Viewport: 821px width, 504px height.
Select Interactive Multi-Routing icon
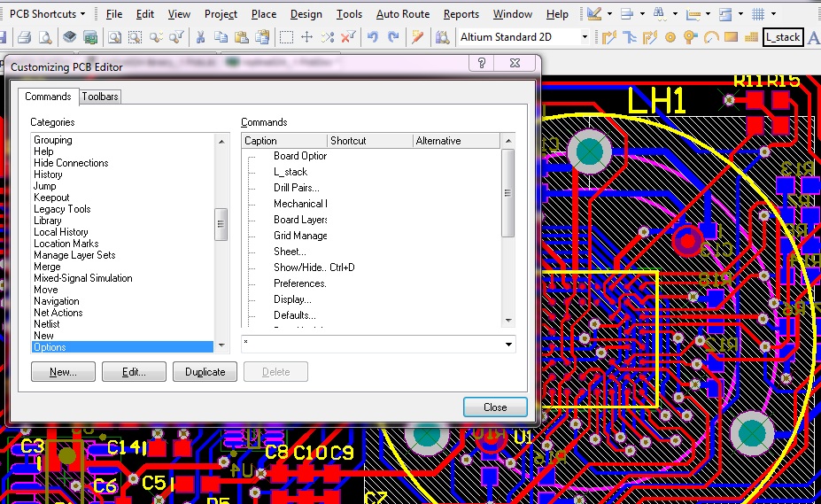pyautogui.click(x=630, y=37)
